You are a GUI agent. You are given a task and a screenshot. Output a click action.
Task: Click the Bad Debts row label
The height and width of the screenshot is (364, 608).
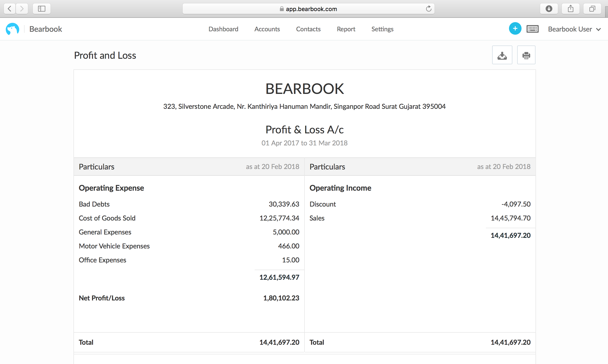(x=94, y=204)
